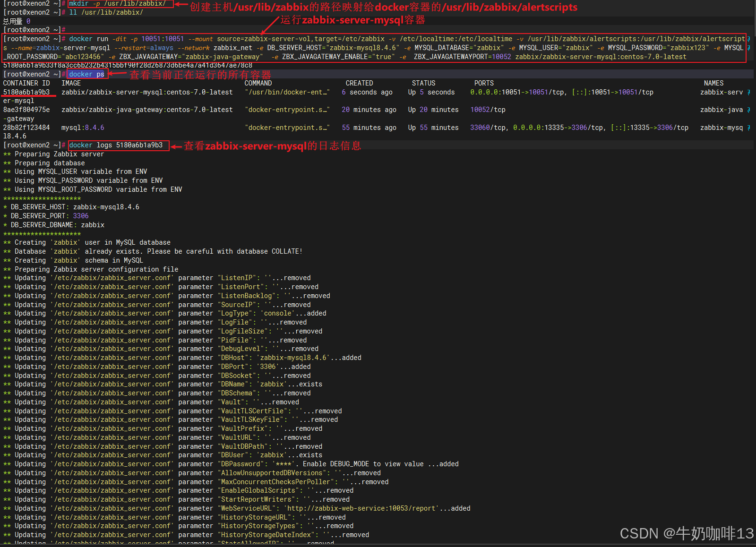Screen dimensions: 756x547
Task: Click "Creating 'zabbix' user in MySQL database" line
Action: click(x=87, y=242)
